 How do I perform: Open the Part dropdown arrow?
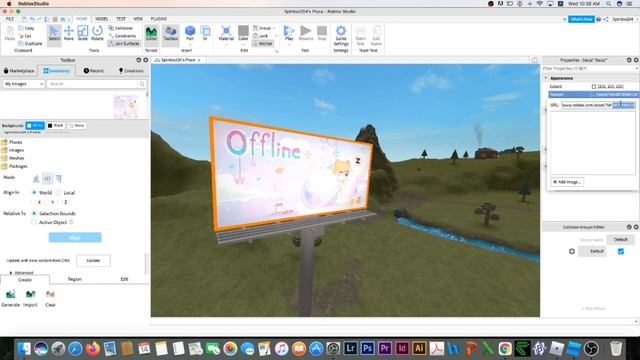pos(190,44)
